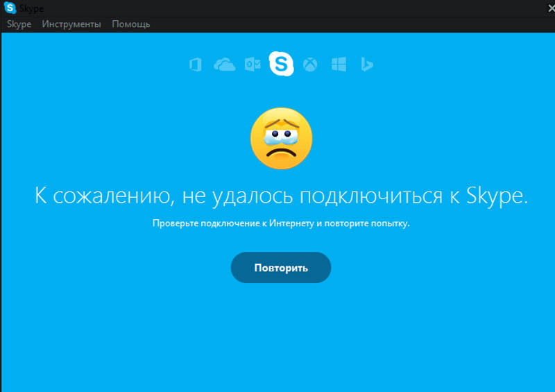
Task: Click the Xbox icon
Action: click(x=310, y=65)
